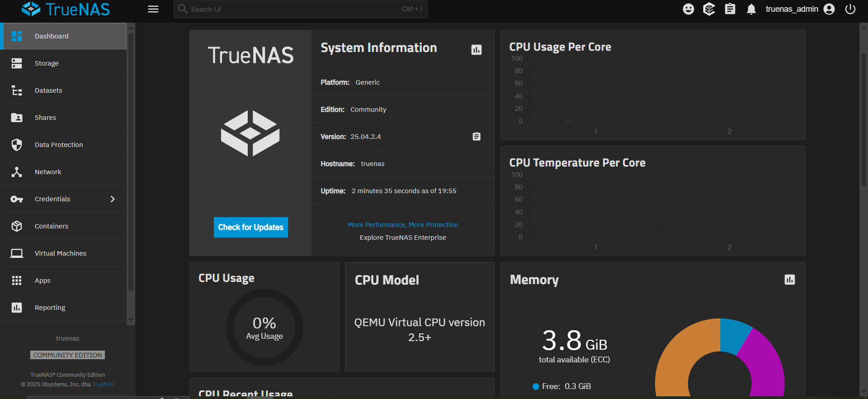Click the TrueNAS logo in header

coord(66,9)
